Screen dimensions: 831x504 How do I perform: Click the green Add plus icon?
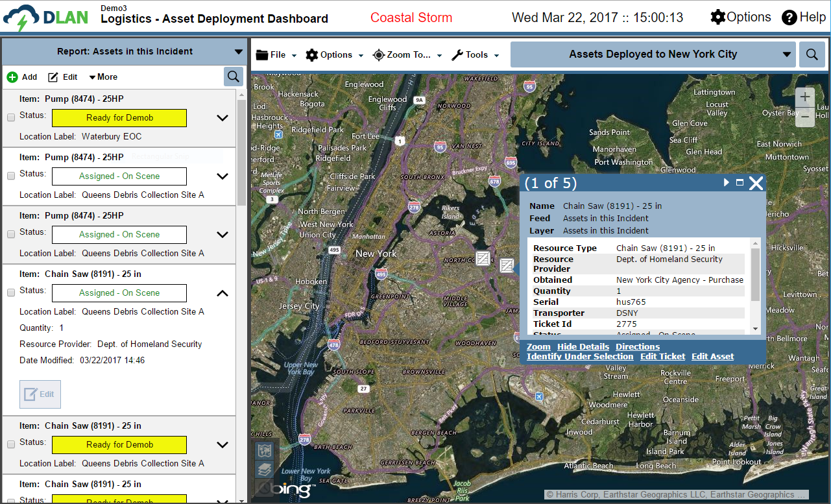coord(12,77)
